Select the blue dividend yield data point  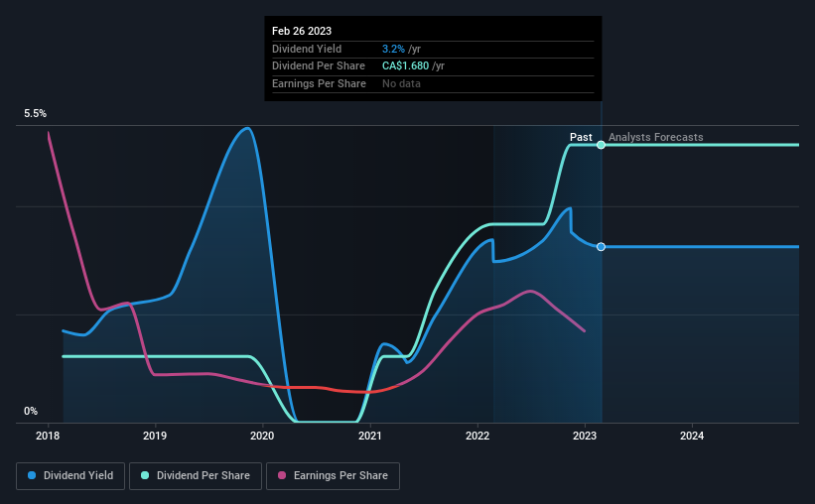pos(601,247)
